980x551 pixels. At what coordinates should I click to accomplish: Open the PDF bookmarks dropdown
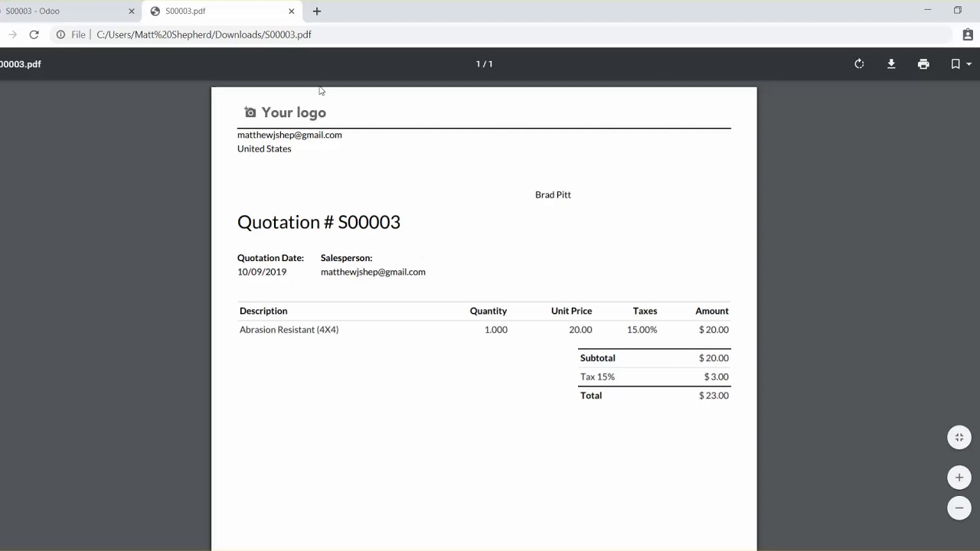pyautogui.click(x=961, y=64)
